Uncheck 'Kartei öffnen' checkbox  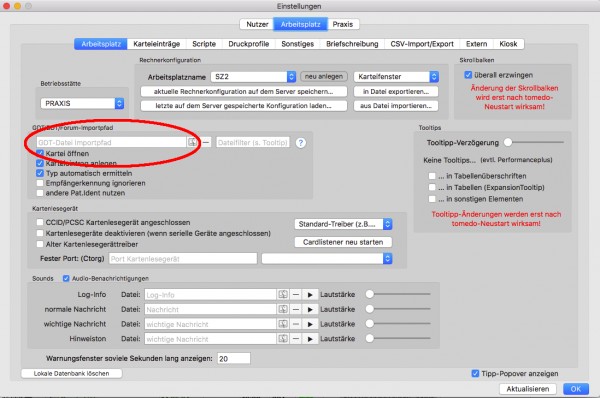pyautogui.click(x=40, y=153)
